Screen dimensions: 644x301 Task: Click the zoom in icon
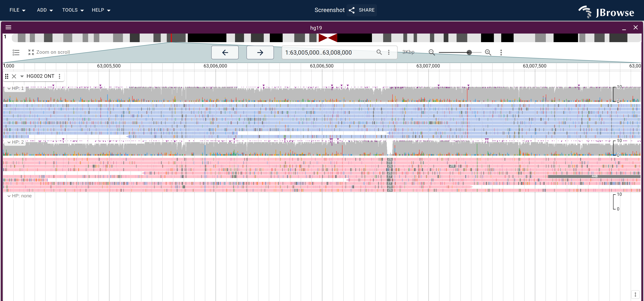point(488,52)
